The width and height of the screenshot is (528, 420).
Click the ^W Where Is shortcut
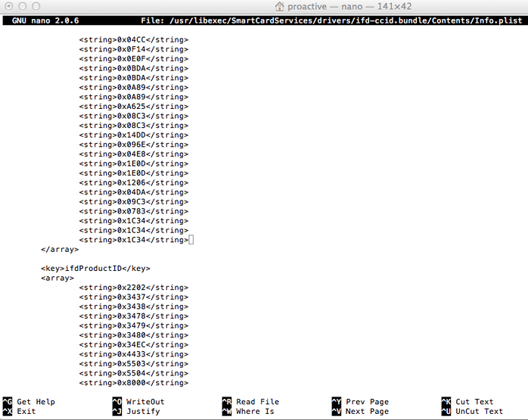(248, 411)
